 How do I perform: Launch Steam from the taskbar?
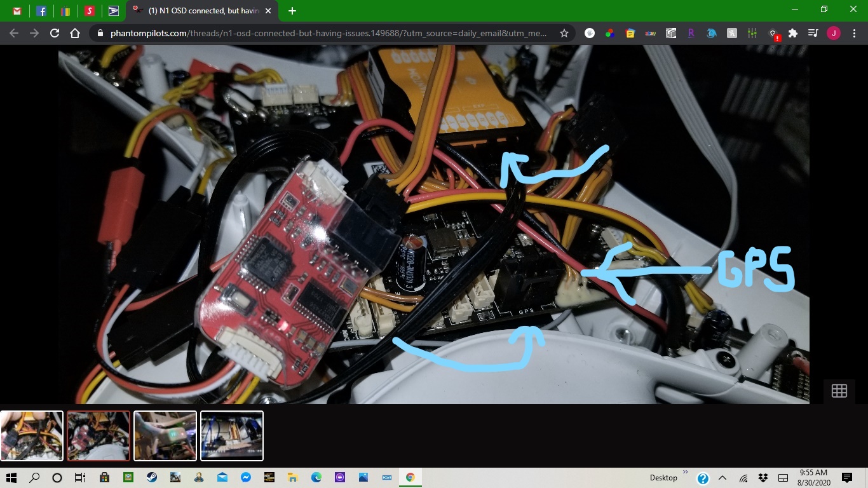[152, 477]
